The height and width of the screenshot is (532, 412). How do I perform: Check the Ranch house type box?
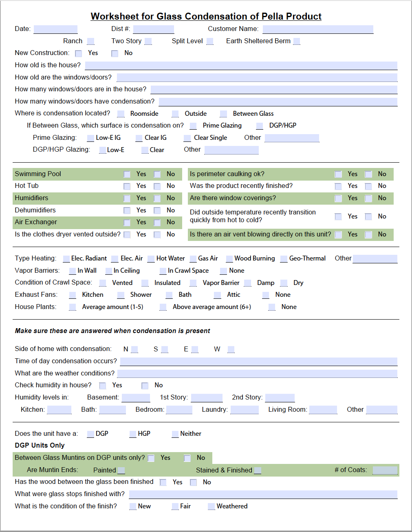point(90,41)
